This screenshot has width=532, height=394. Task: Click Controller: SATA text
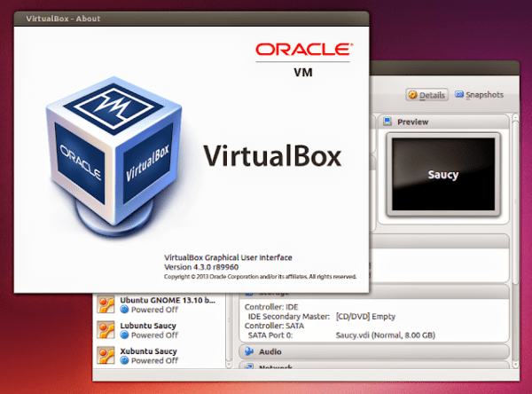[274, 326]
